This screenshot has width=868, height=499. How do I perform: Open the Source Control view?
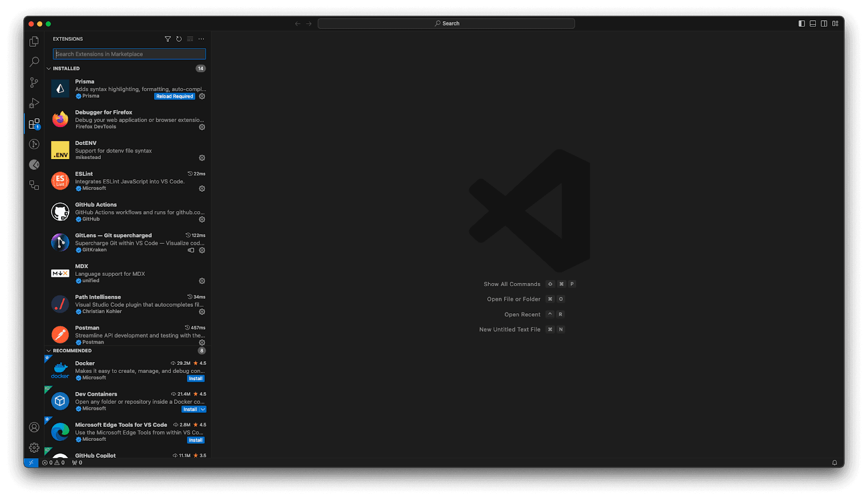click(34, 83)
